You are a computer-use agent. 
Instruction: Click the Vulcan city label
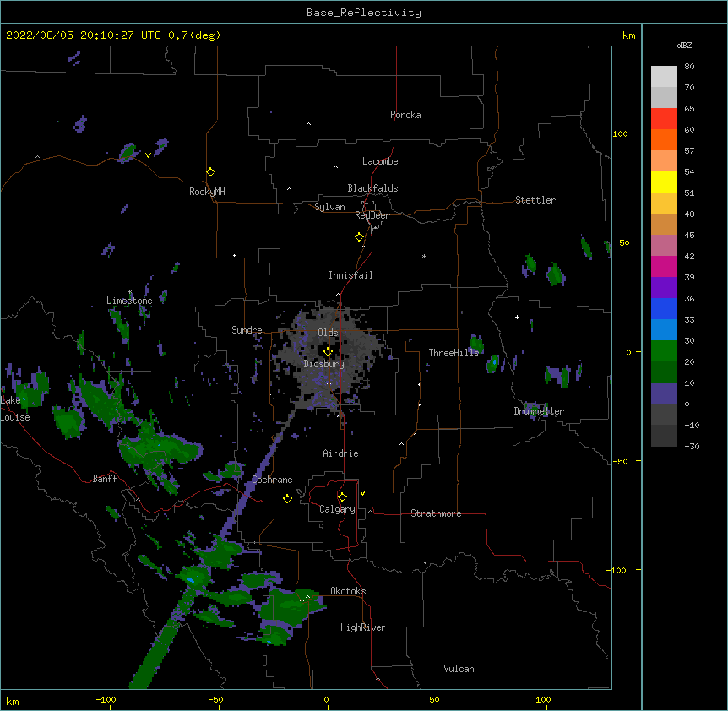(x=459, y=669)
